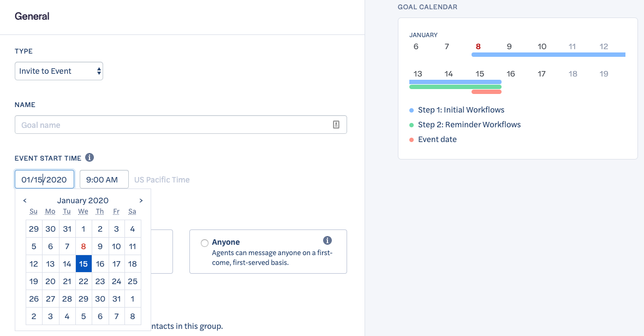Choose January 27 in the date picker
Screen dimensions: 644x336
tap(51, 299)
